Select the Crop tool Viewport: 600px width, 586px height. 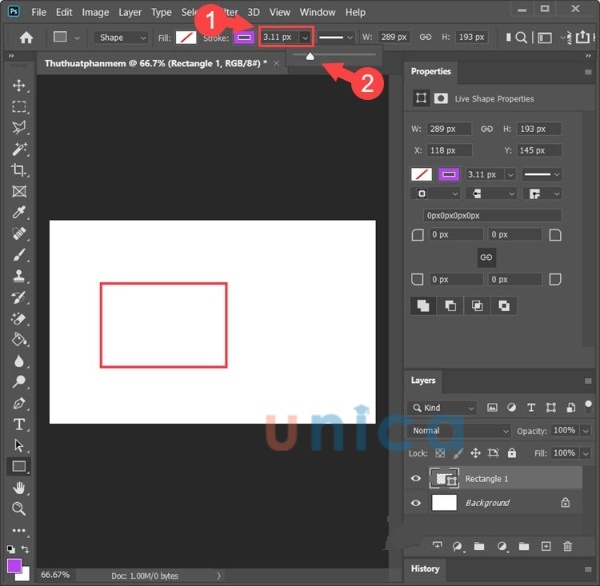tap(18, 170)
